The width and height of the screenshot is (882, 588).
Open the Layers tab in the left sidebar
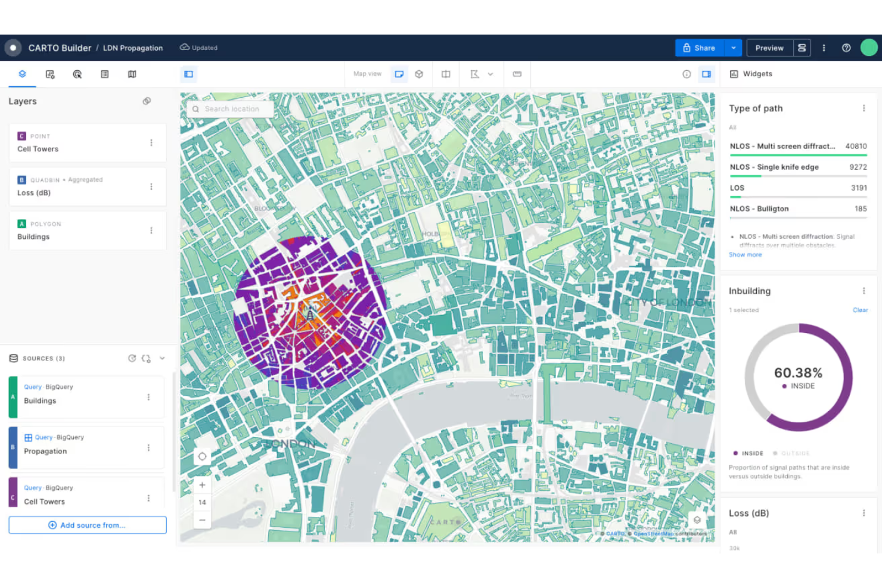22,74
